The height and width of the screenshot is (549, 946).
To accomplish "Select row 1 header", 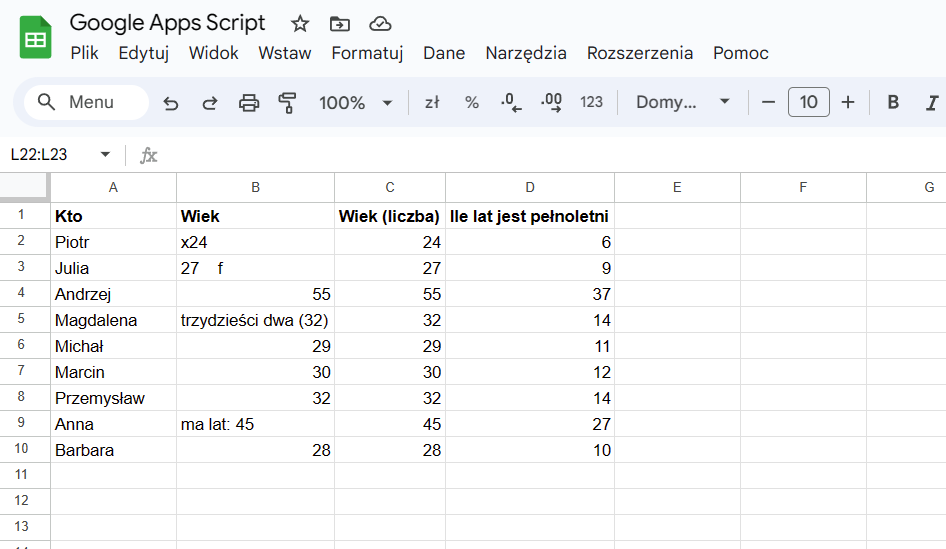I will (x=25, y=215).
